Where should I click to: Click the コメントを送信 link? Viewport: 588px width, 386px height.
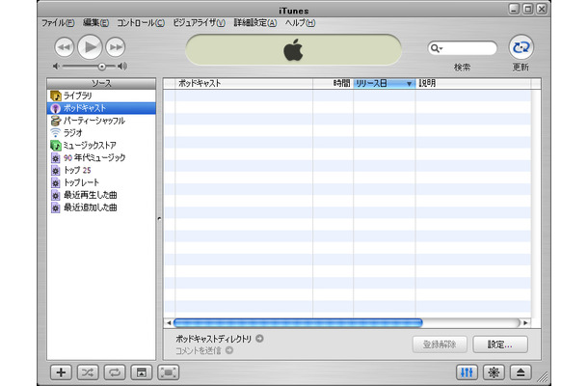199,350
